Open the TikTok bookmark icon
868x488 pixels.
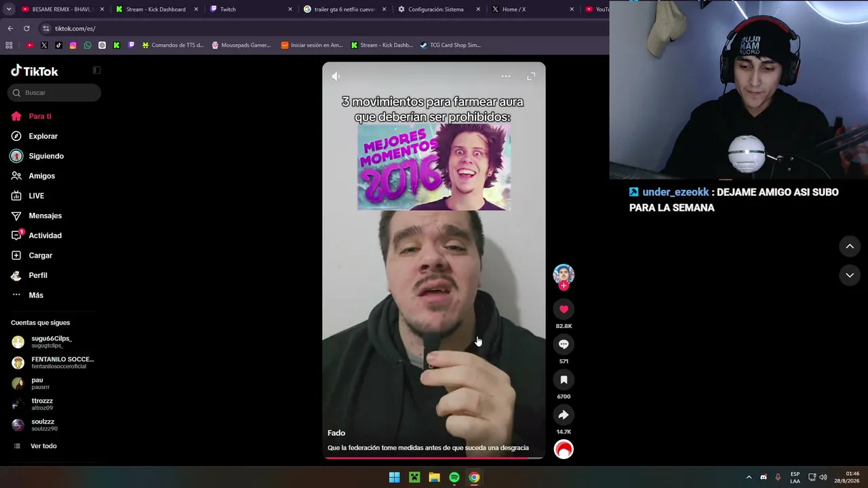point(58,45)
